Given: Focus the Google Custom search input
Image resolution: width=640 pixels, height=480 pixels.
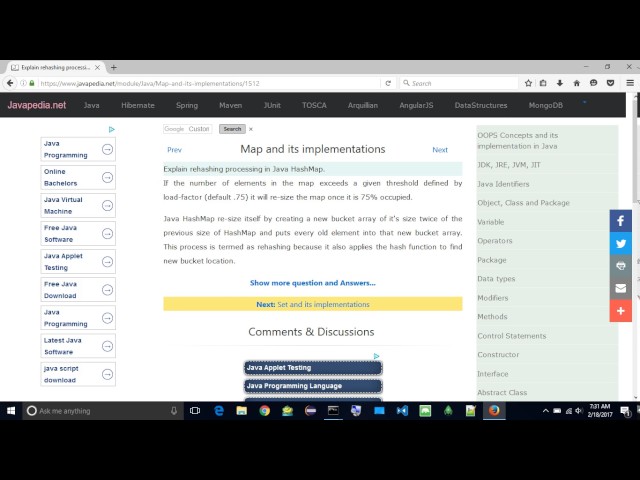Looking at the screenshot, I should (187, 129).
